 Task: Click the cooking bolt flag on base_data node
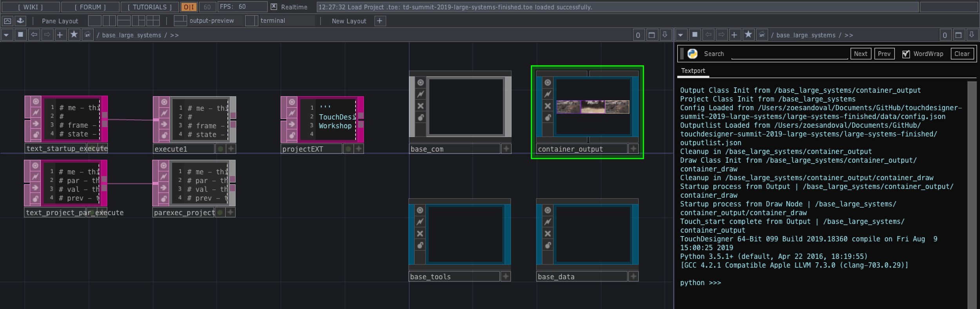pos(548,222)
